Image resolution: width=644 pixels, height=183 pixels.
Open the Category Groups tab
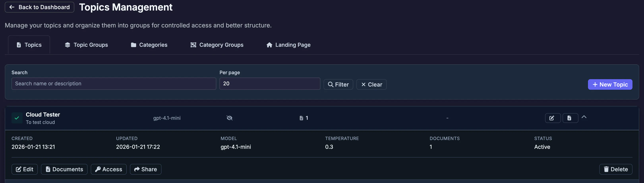pyautogui.click(x=217, y=45)
